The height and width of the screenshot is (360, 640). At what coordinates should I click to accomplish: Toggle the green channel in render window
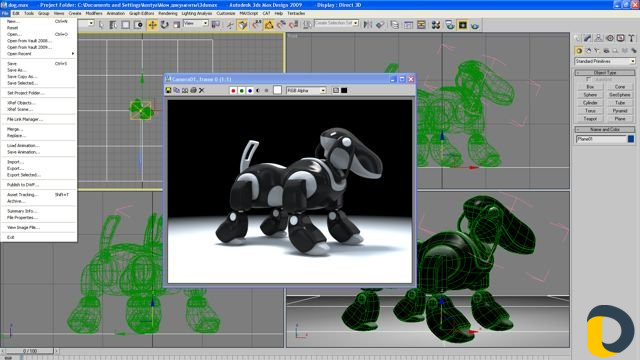pos(242,91)
